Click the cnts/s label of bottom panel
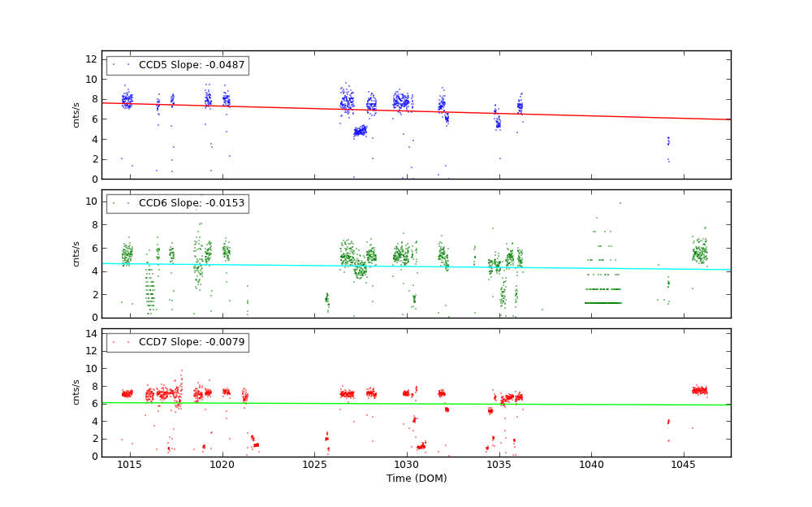 (x=77, y=392)
